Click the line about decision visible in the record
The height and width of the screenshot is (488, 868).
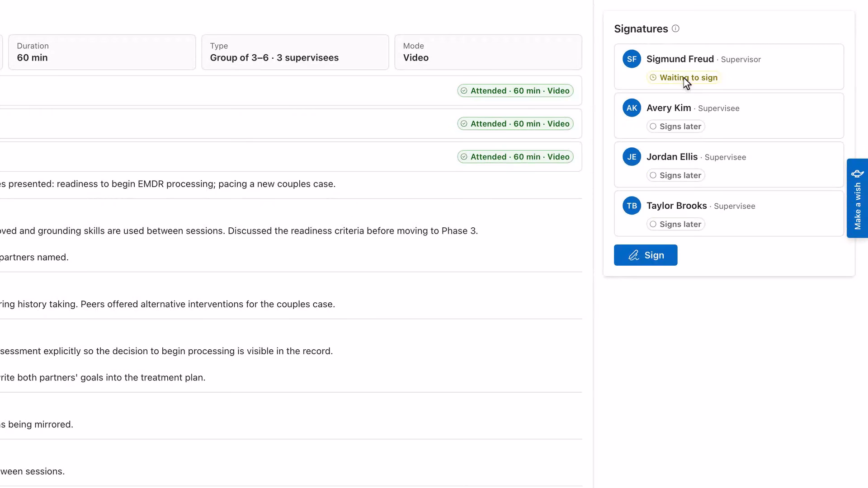(166, 351)
